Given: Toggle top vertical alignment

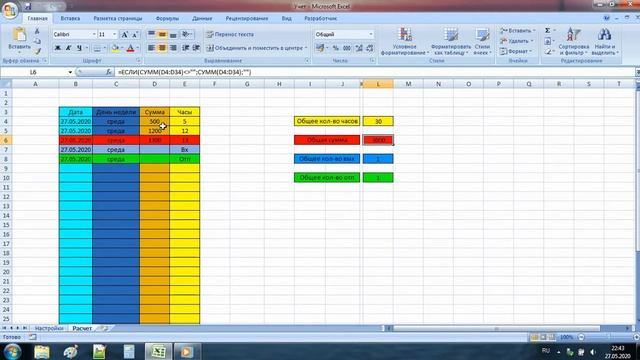Looking at the screenshot, I should click(151, 34).
